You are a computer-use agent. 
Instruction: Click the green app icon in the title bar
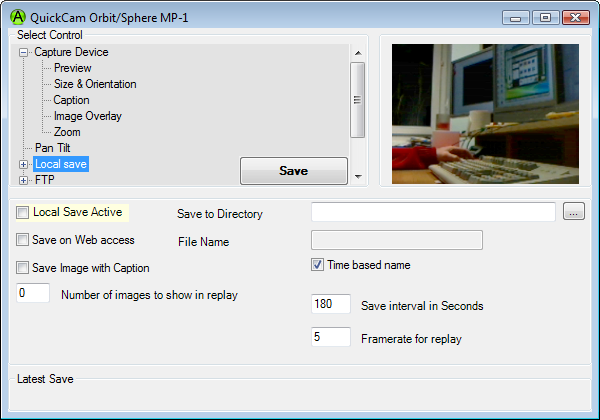pos(18,17)
